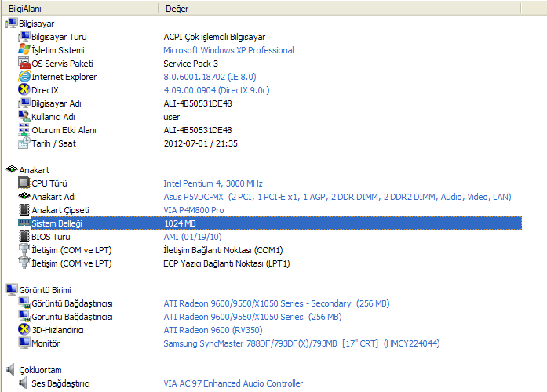Click the 'Service Pack 3' value
547x392 pixels.
click(191, 64)
